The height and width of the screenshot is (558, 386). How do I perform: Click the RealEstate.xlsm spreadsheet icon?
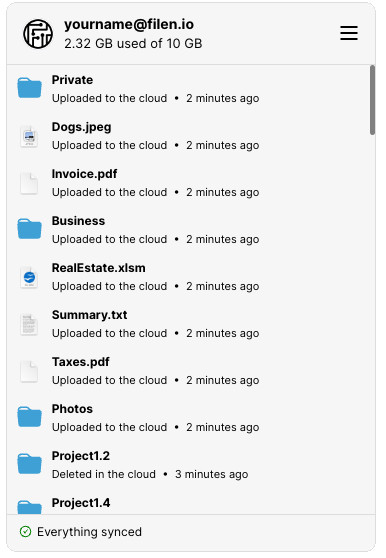pos(29,277)
